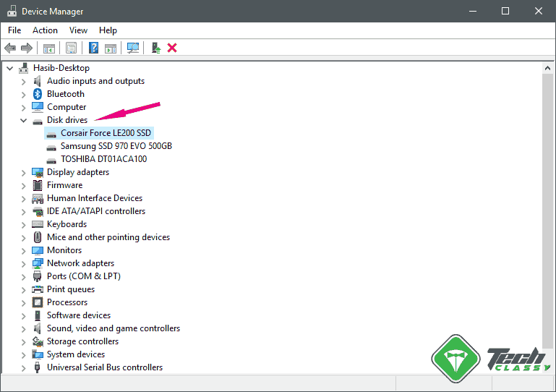
Task: Maximize the Device Manager window
Action: (x=505, y=11)
